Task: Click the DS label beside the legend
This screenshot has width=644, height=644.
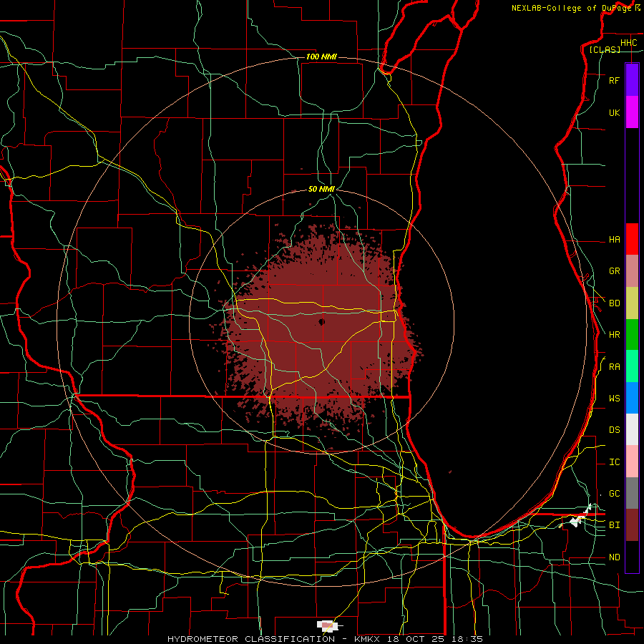Action: (614, 430)
